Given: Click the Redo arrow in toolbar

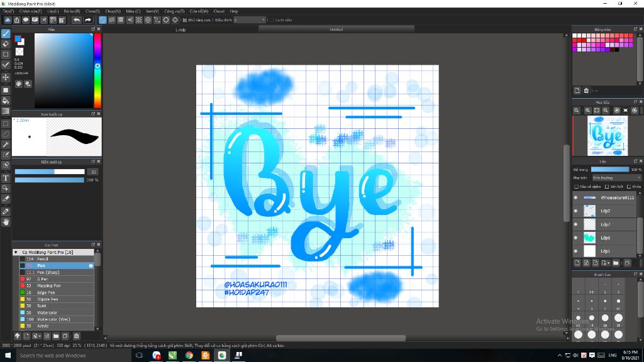Looking at the screenshot, I should click(x=87, y=19).
